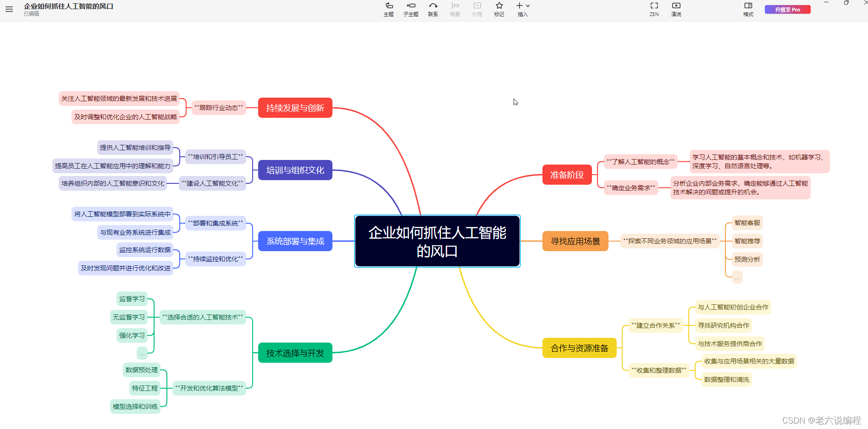
Task: Click the 预测分析 node
Action: coord(747,259)
